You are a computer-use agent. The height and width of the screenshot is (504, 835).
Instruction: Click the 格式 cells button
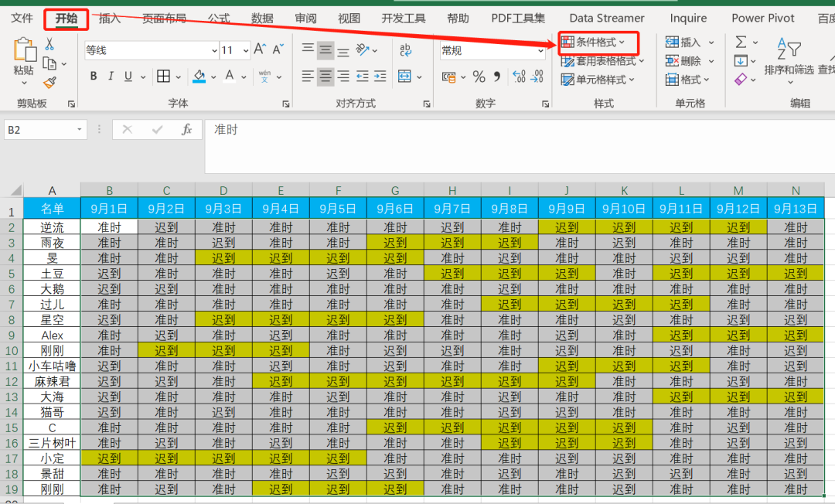687,80
